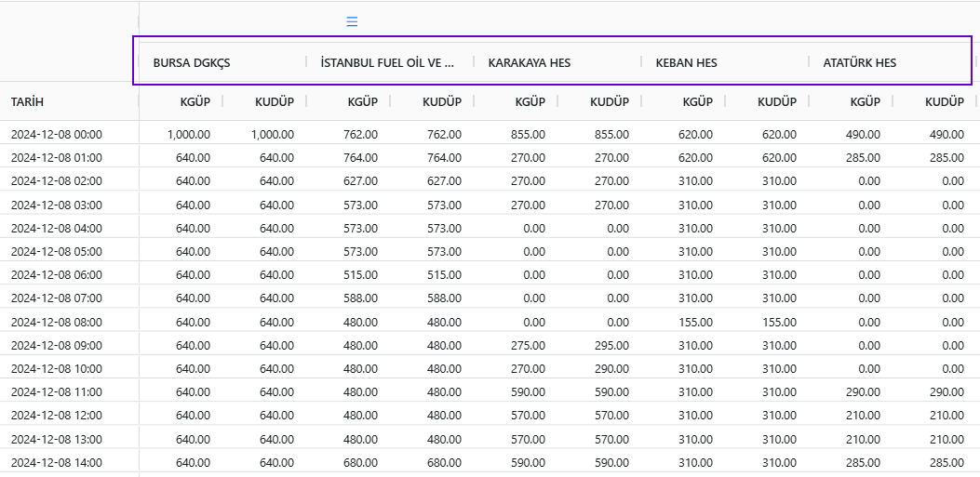Select the date cell 2024-12-08 09:00
The height and width of the screenshot is (477, 980).
(56, 345)
